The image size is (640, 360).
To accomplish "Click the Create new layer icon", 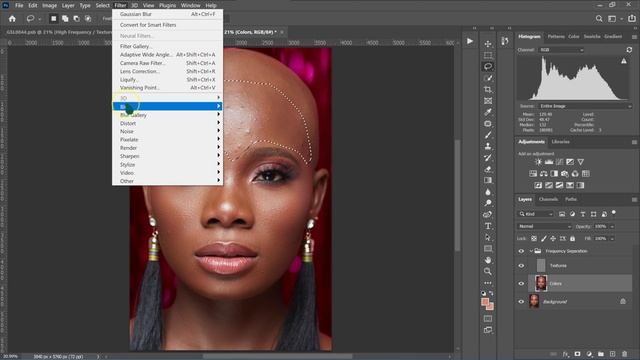I will tap(613, 354).
